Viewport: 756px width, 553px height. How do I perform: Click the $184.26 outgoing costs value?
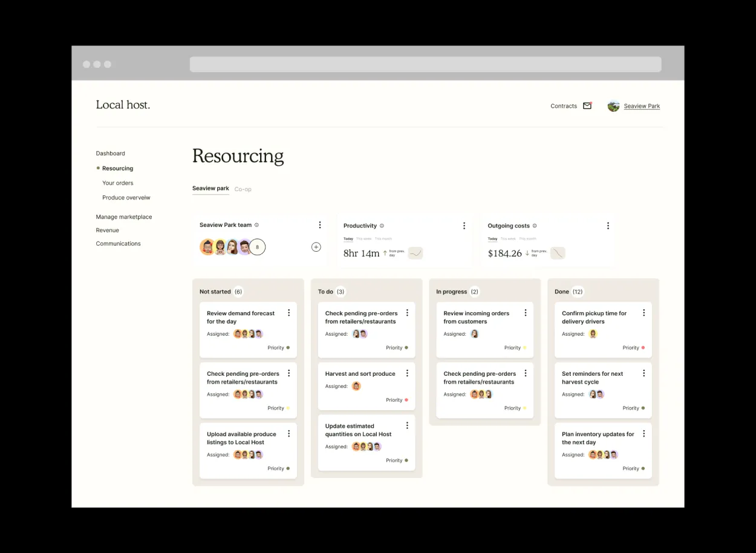[505, 254]
